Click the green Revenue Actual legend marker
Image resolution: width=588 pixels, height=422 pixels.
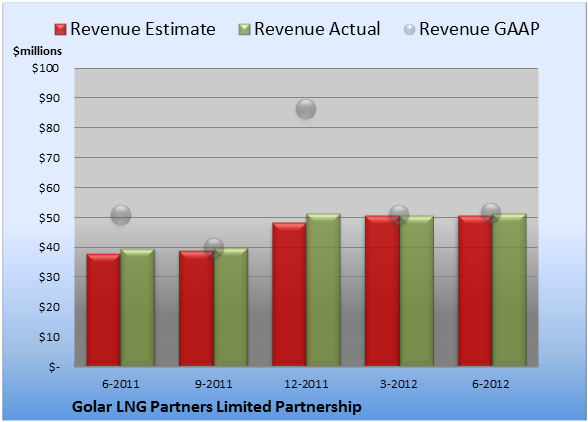[x=244, y=30]
